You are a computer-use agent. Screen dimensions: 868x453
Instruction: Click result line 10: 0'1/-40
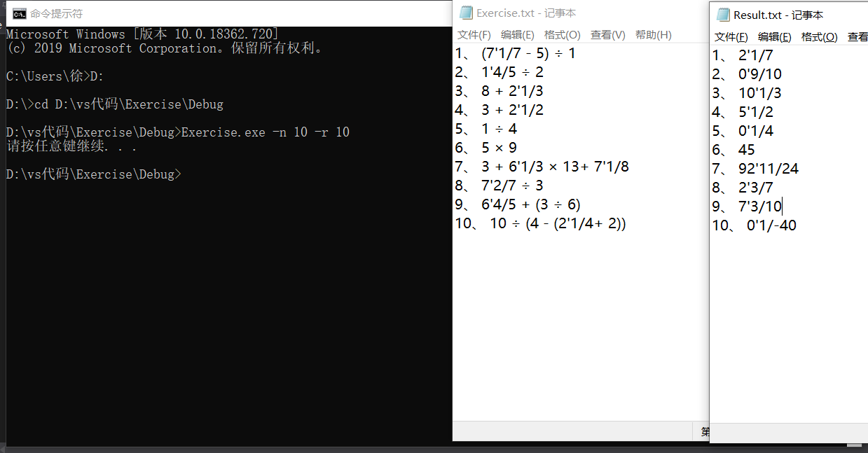(x=755, y=225)
